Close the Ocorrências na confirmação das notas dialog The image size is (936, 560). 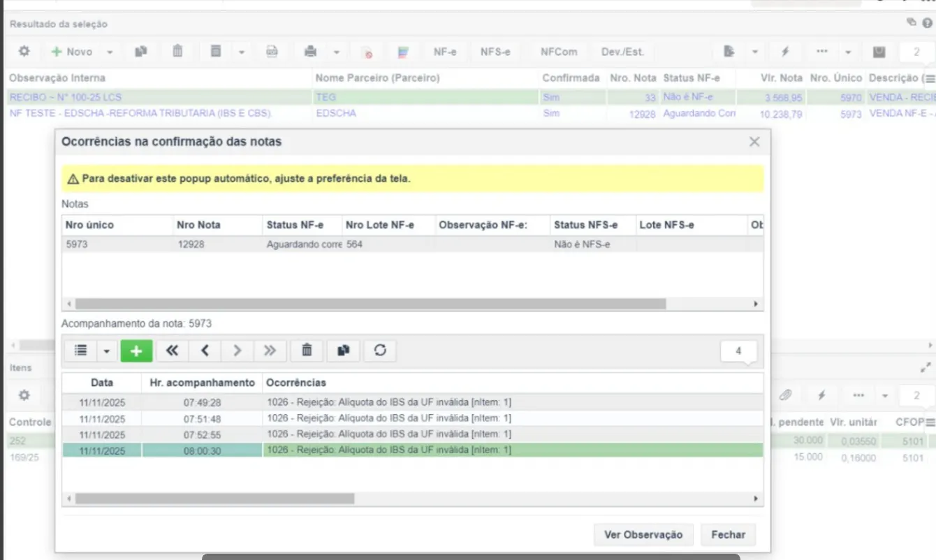[754, 142]
